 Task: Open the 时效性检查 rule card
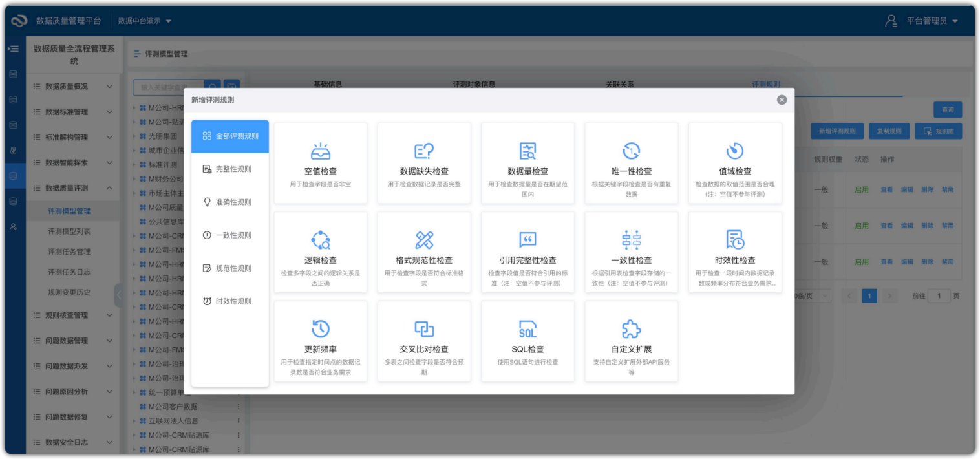click(735, 252)
